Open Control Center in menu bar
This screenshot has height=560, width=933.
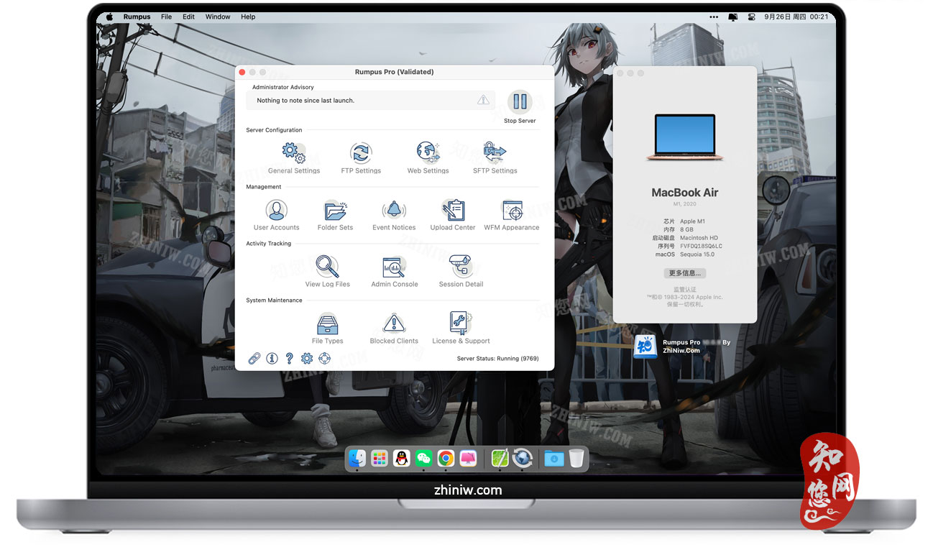[751, 17]
